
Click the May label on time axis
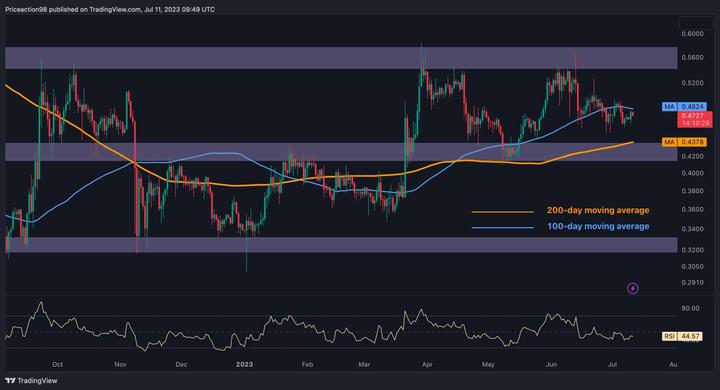pyautogui.click(x=488, y=364)
